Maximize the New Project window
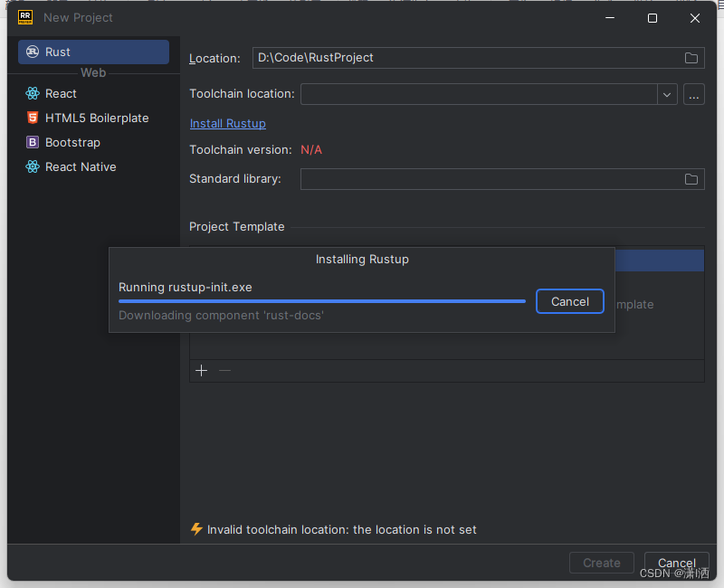 (653, 18)
